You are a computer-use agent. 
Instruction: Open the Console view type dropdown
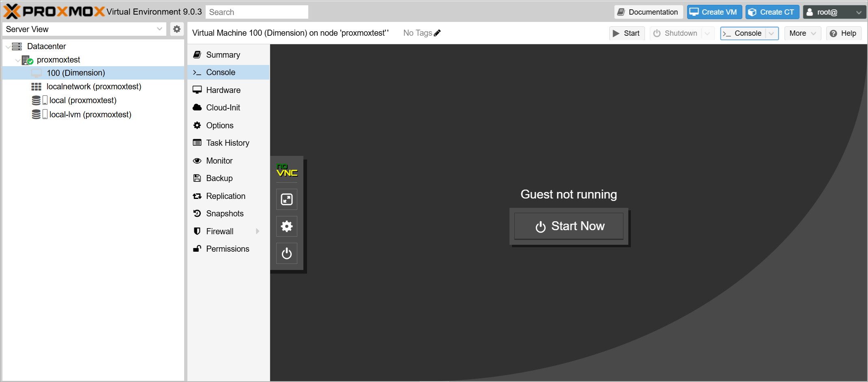pos(772,33)
